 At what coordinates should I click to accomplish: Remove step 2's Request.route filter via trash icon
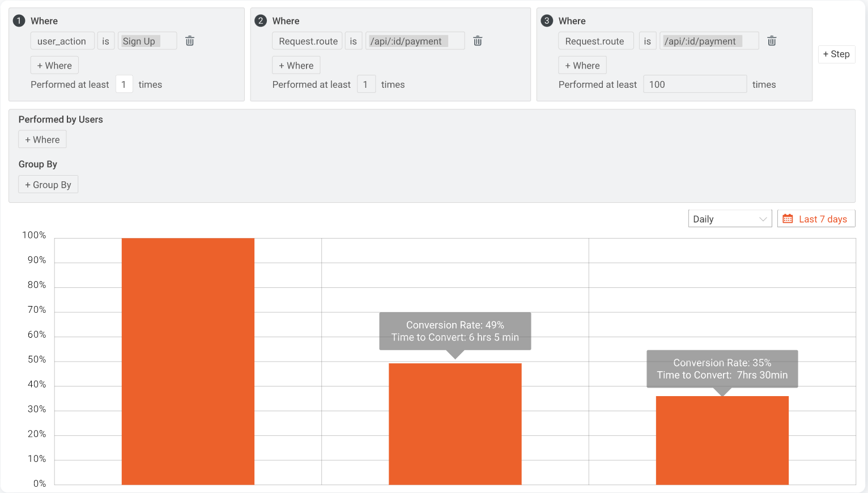[478, 40]
